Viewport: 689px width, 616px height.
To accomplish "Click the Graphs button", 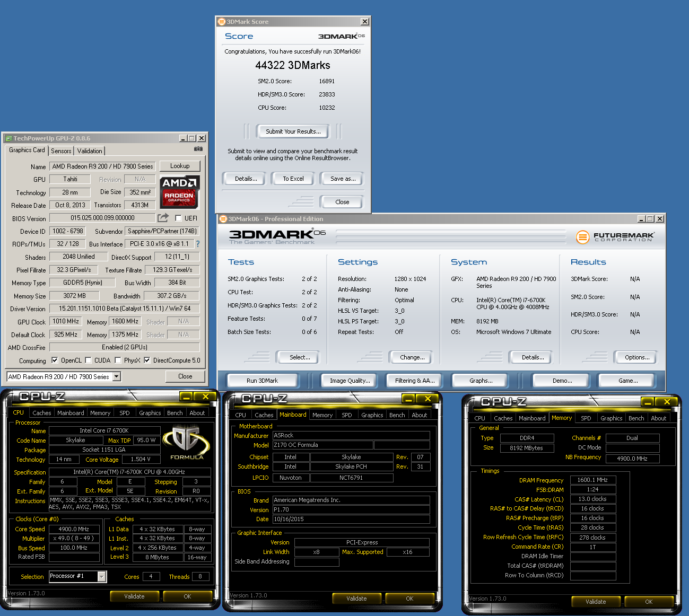I will pyautogui.click(x=481, y=381).
